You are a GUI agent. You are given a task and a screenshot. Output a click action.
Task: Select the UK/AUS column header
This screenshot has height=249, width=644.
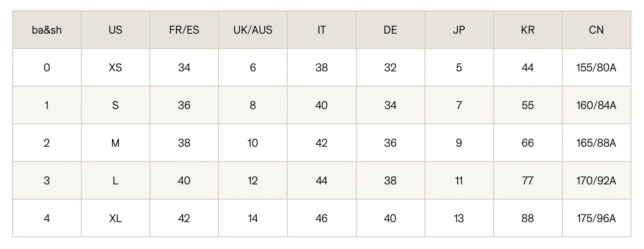(253, 30)
